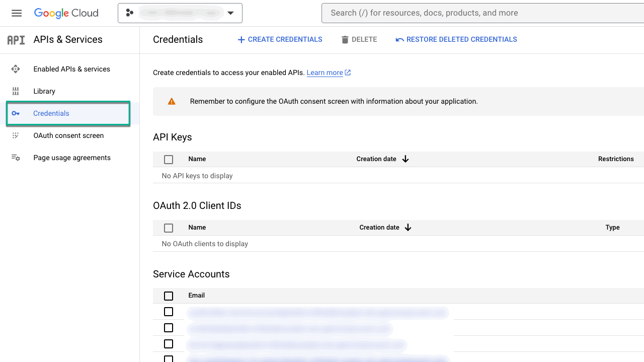
Task: Tick the Service Accounts header checkbox
Action: [169, 296]
